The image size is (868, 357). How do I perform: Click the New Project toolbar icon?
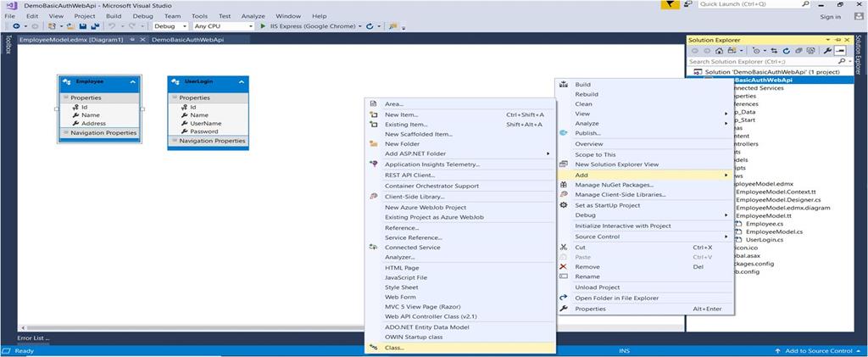(52, 26)
